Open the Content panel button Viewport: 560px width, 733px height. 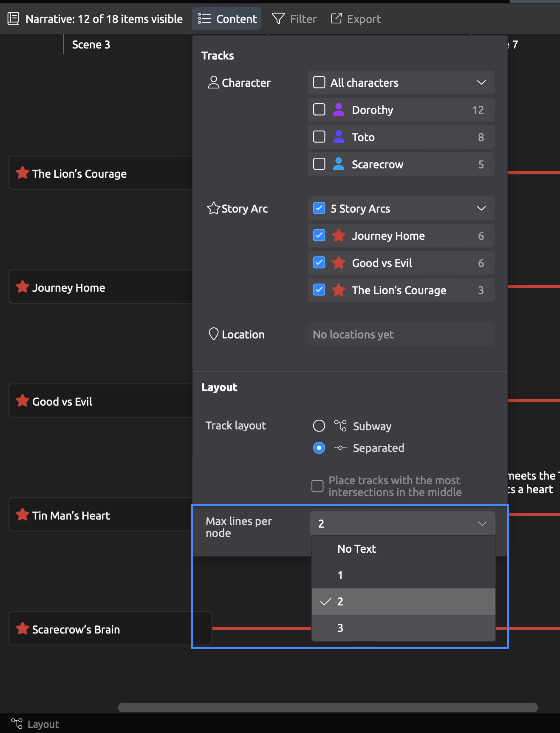(227, 19)
